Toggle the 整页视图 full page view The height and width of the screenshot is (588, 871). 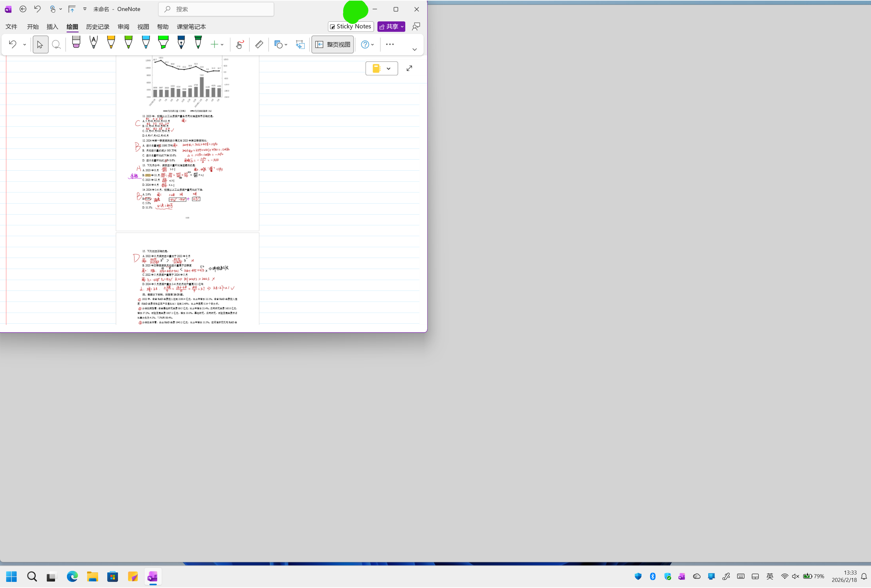pyautogui.click(x=333, y=45)
